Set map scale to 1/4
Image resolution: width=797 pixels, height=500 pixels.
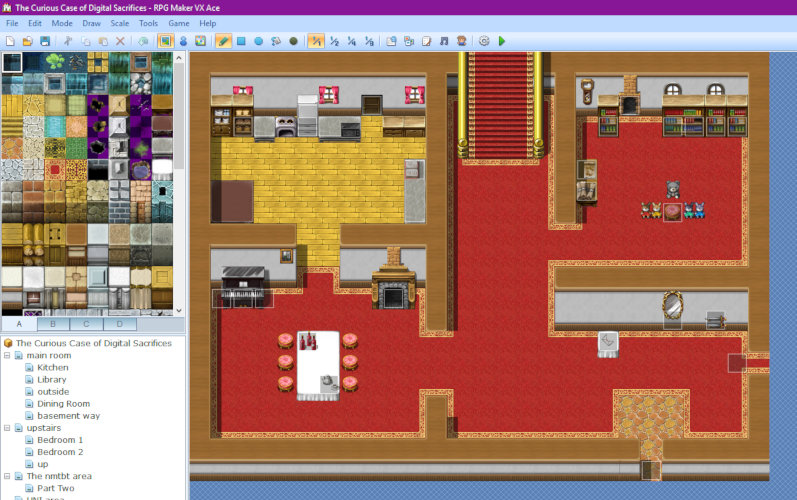tap(352, 41)
